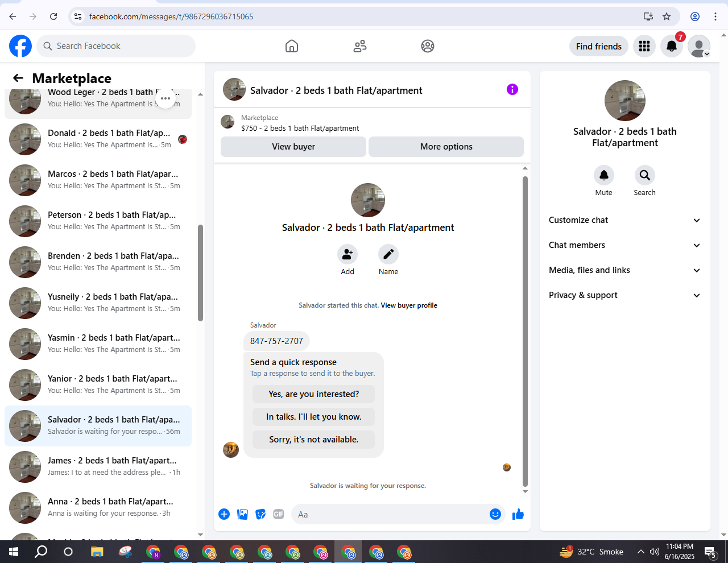Open Anna conversation in chat list
This screenshot has width=728, height=563.
click(98, 507)
